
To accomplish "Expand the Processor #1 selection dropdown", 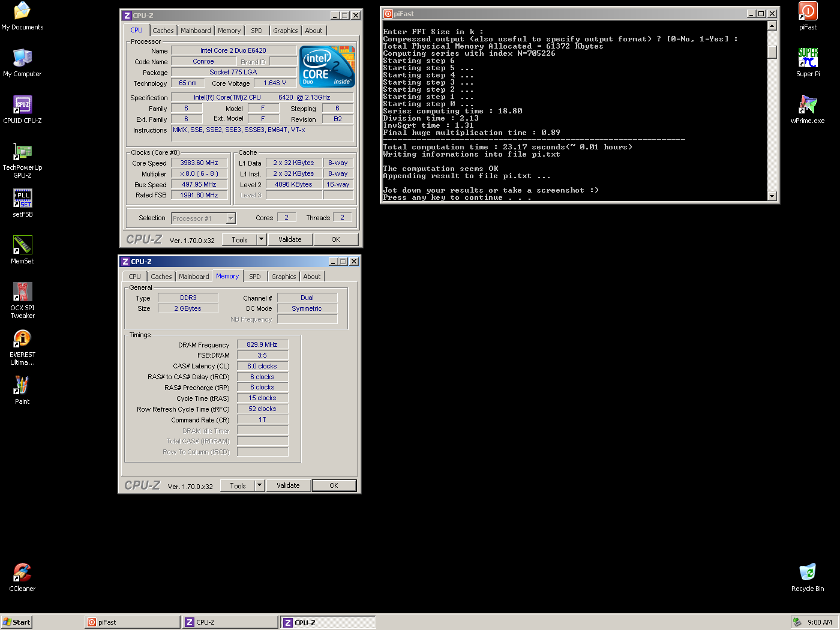I will [230, 218].
